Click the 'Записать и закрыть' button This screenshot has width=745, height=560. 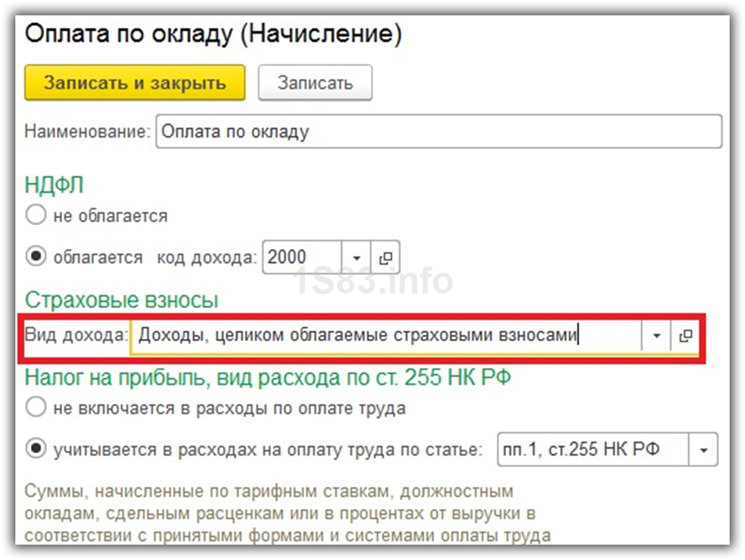[x=134, y=83]
